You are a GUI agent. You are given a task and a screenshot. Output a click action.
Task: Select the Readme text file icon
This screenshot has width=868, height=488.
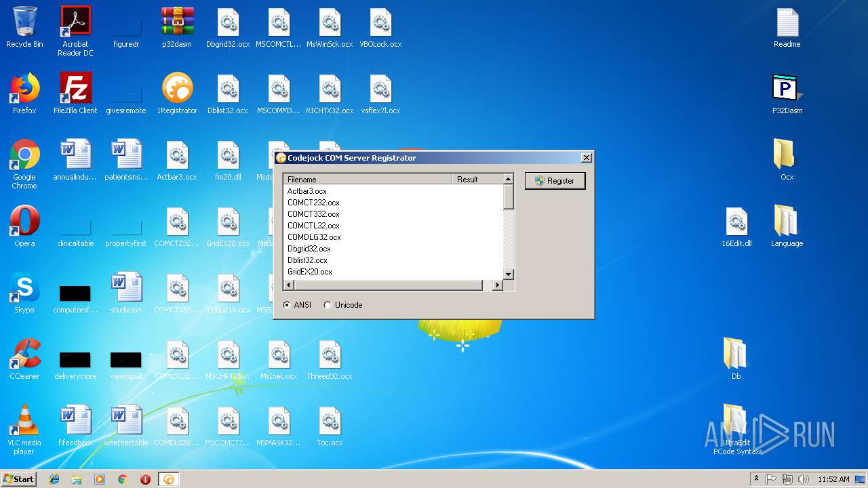(787, 28)
